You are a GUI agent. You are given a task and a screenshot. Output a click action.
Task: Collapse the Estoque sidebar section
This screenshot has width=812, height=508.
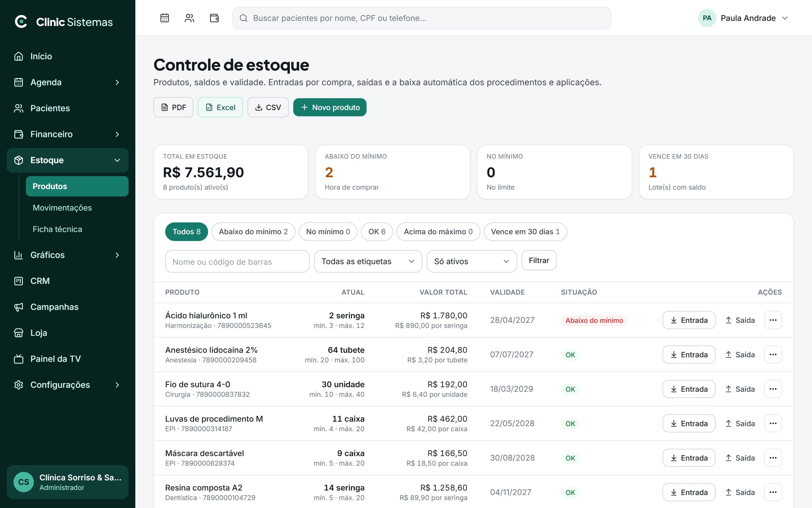67,160
